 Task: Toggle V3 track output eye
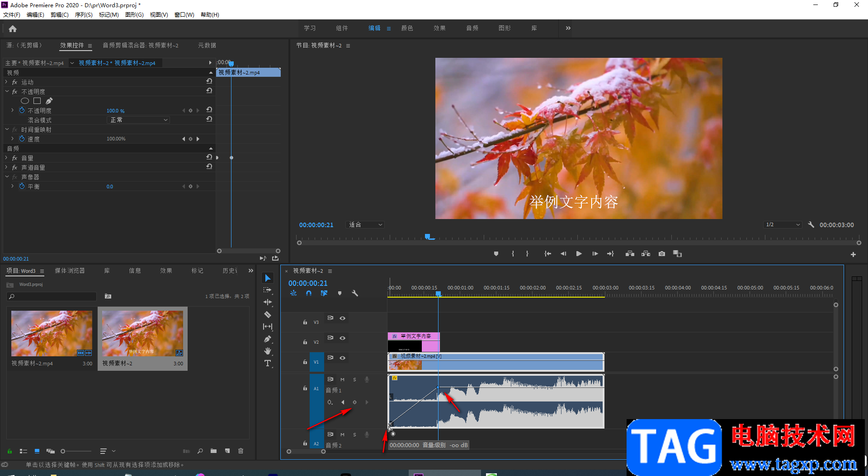point(343,318)
